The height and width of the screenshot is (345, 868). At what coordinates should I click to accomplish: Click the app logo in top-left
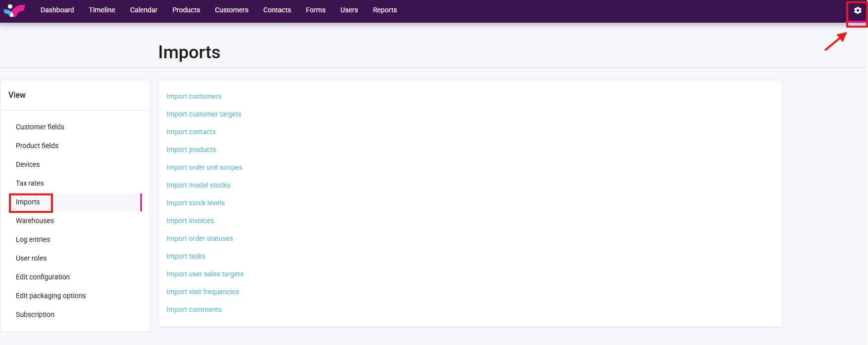[14, 10]
